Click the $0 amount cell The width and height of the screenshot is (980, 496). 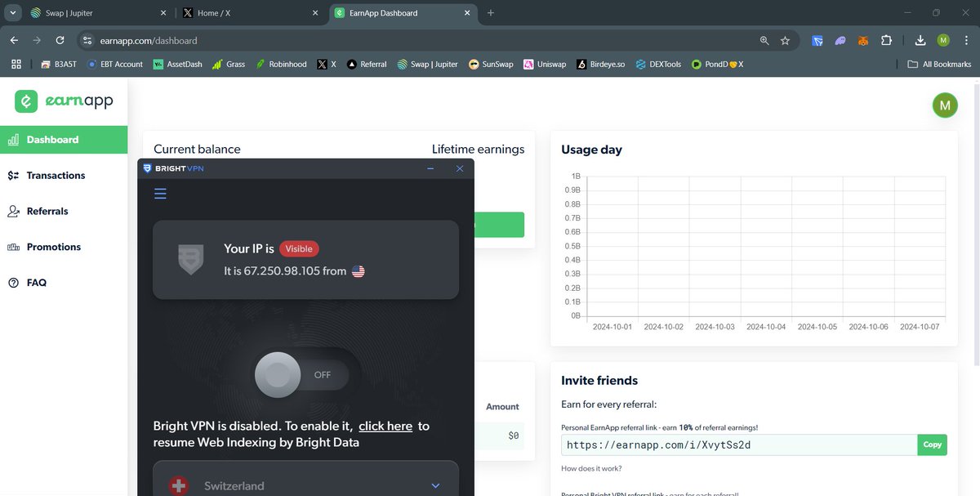513,436
